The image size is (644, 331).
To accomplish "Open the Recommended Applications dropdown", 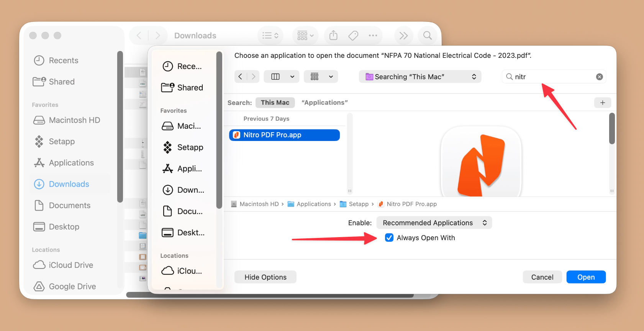I will click(x=434, y=223).
